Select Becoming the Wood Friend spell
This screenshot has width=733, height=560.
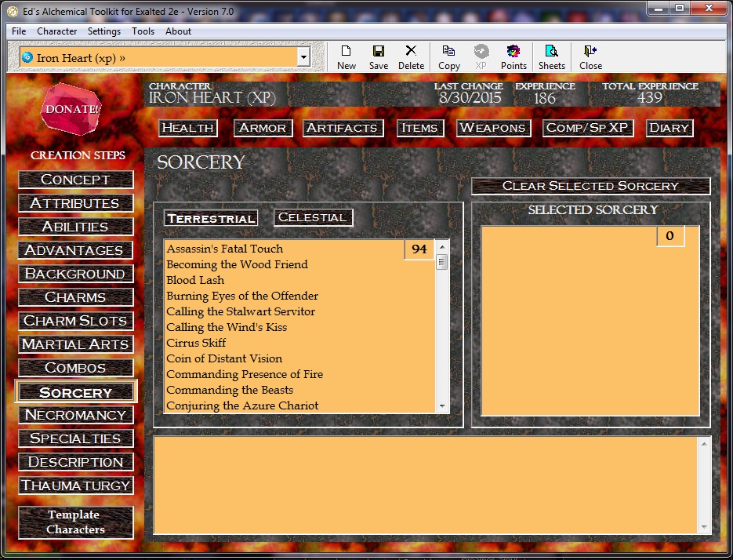[x=237, y=264]
